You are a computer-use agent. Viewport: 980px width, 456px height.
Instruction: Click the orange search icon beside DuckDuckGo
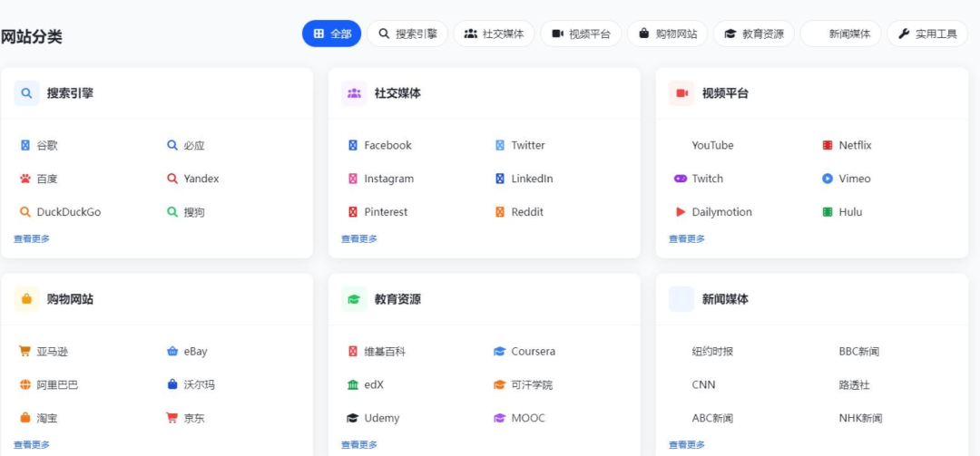click(25, 212)
